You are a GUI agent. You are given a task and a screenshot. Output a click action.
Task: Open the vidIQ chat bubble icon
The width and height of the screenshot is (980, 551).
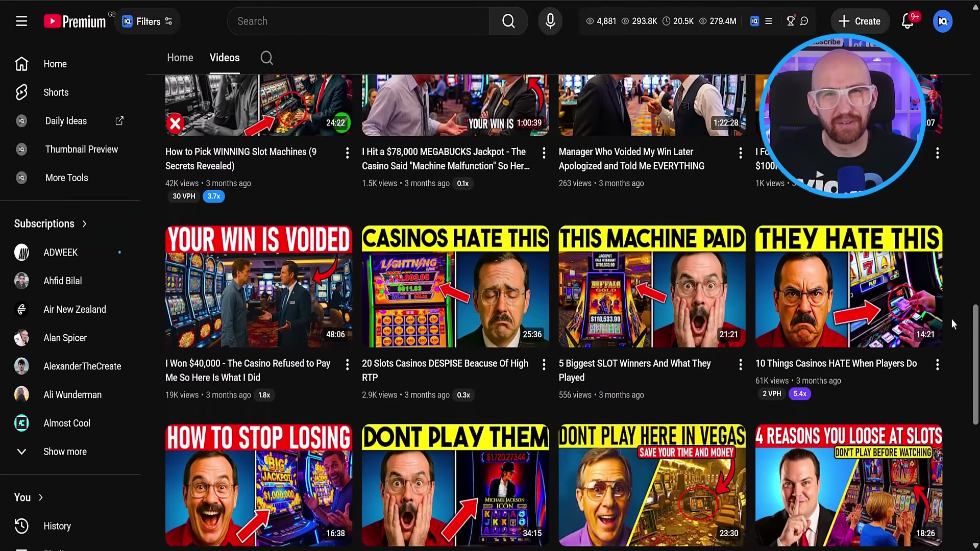pyautogui.click(x=804, y=21)
